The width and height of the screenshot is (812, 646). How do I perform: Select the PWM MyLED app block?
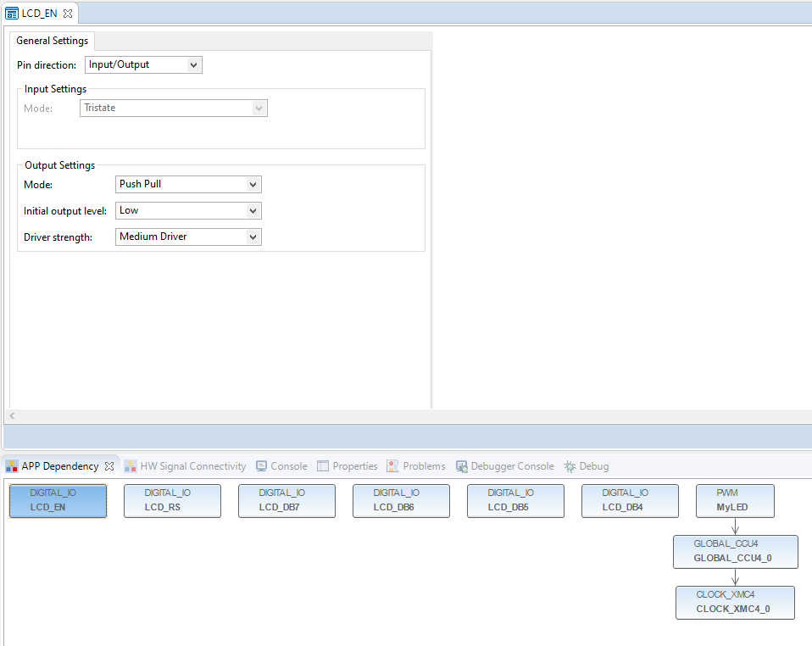click(736, 501)
